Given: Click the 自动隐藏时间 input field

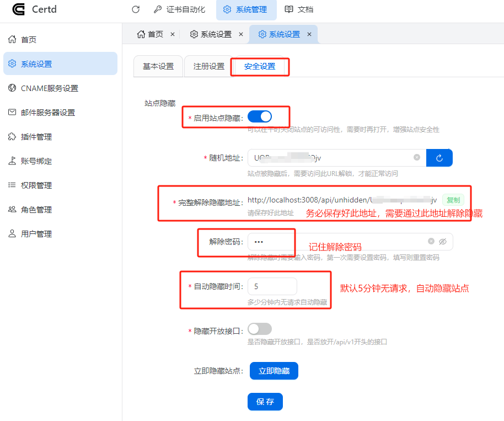Looking at the screenshot, I should pos(272,286).
